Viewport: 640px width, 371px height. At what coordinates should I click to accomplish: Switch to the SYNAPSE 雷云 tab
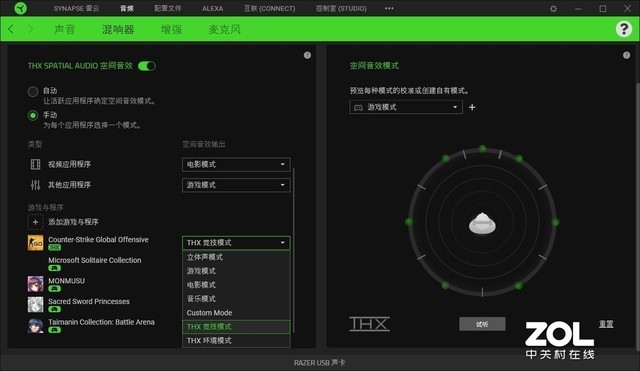(x=76, y=8)
